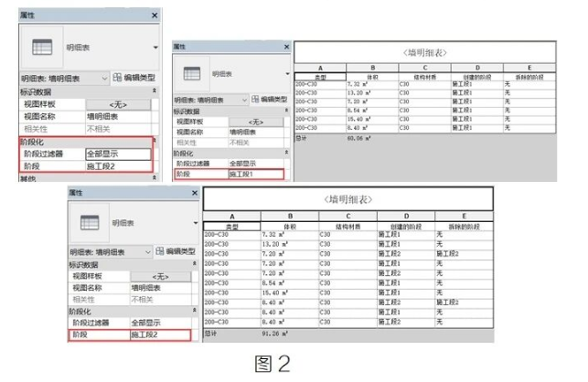Click the <墙明细表> title of the 91.26 schedule

348,199
